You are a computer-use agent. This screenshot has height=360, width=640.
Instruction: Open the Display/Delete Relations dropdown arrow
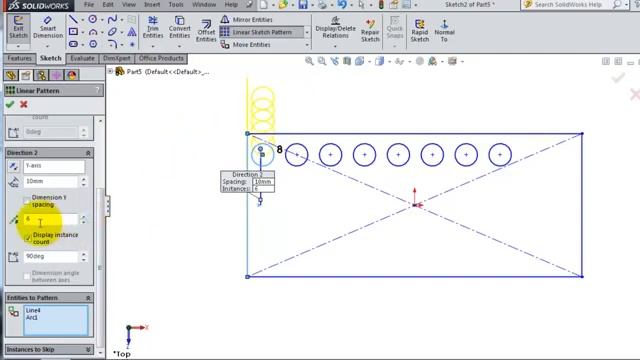point(335,46)
